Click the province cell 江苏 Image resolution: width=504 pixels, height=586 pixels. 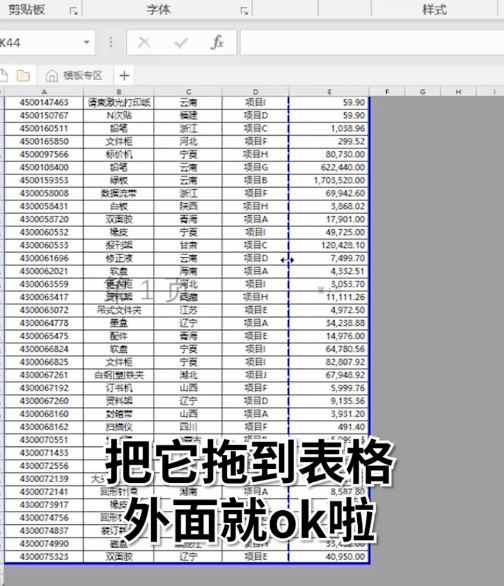tap(188, 310)
